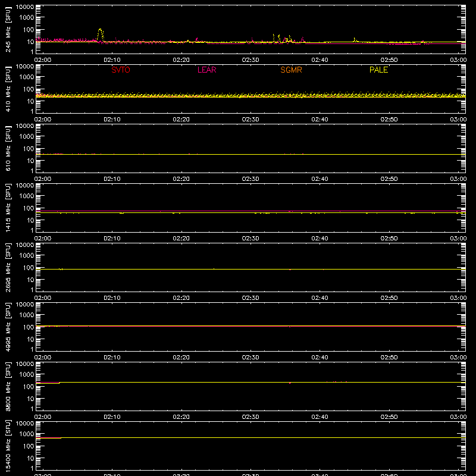Click the step in the 8800 MHz yellow trace

coord(59,383)
